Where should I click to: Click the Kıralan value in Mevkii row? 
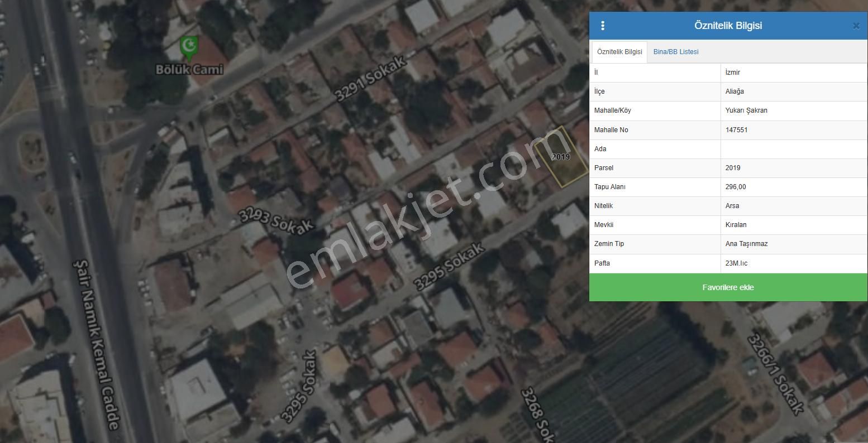pos(736,225)
